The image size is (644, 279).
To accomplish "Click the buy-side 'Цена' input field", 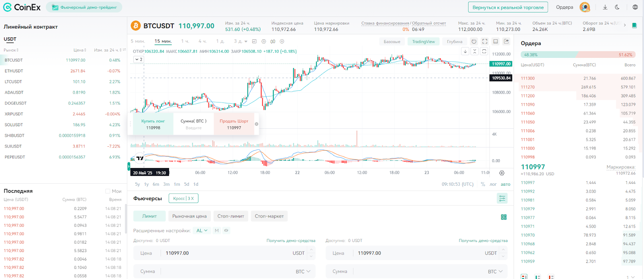I will pos(224,253).
